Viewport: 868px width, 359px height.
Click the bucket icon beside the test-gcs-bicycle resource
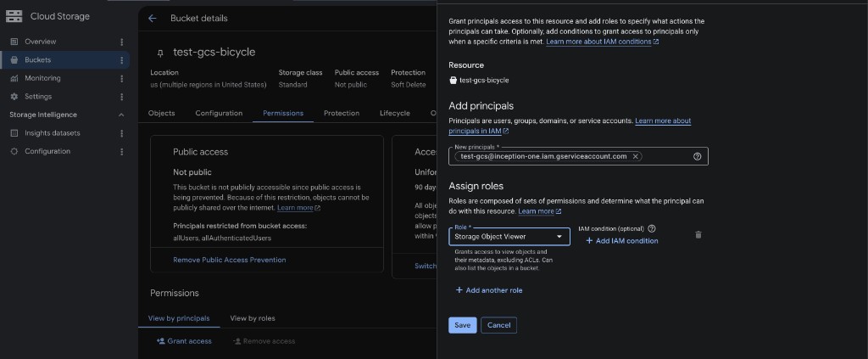coord(453,80)
